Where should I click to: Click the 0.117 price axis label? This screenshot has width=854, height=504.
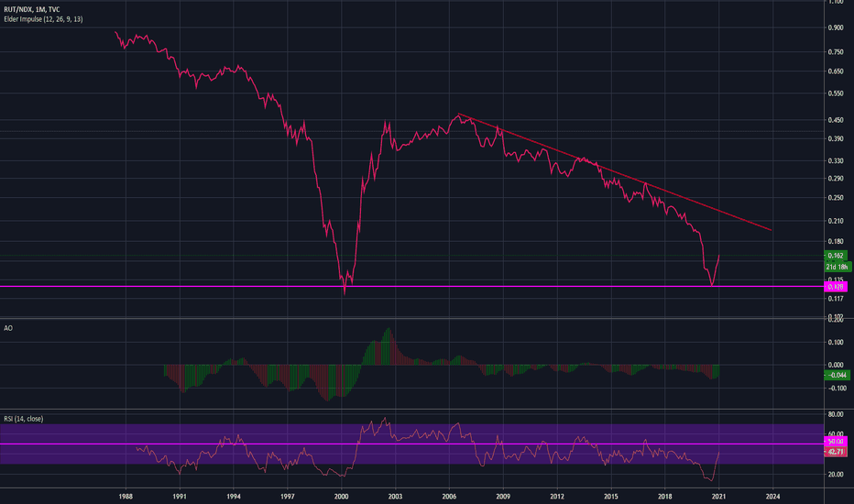836,299
